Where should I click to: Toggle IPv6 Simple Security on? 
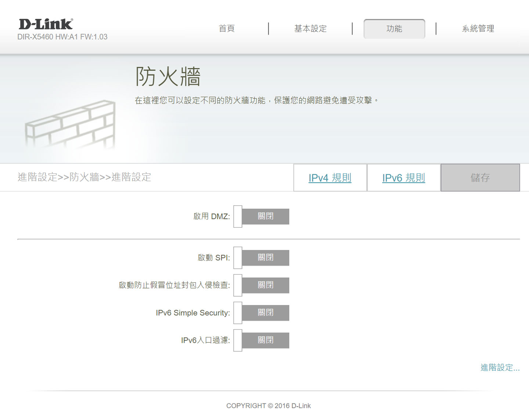click(261, 312)
